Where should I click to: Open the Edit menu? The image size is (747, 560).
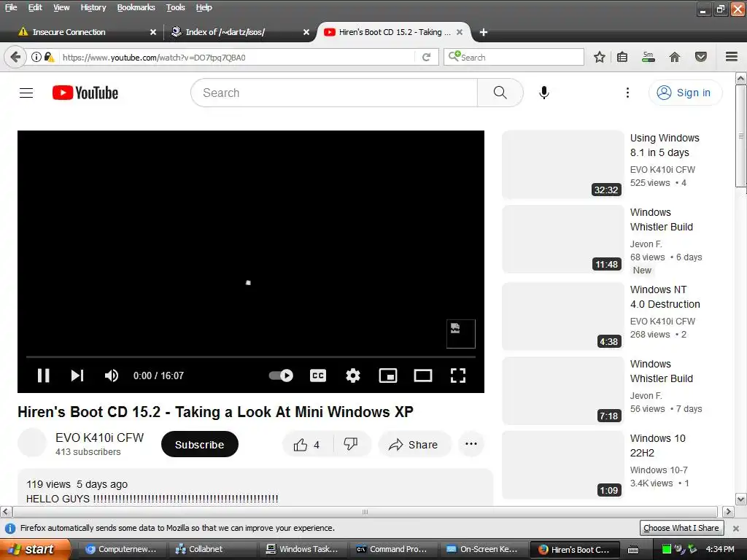35,7
